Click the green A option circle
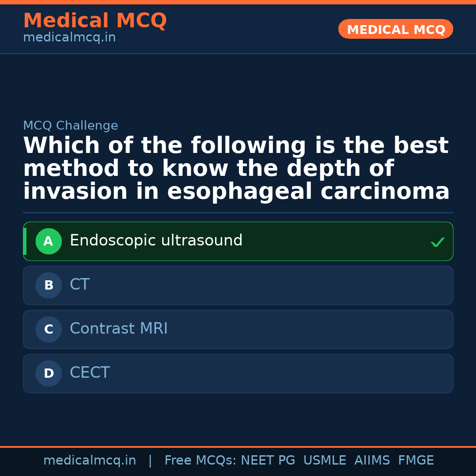The height and width of the screenshot is (476, 476). (x=48, y=242)
